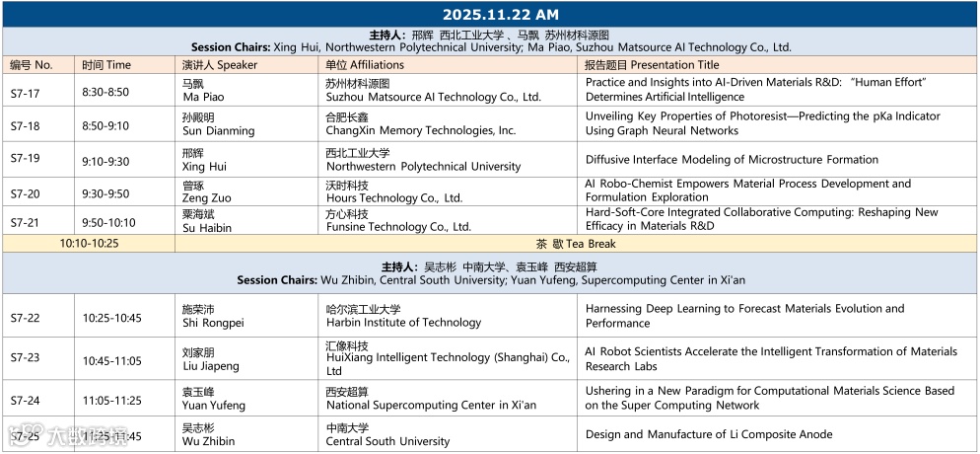Image resolution: width=980 pixels, height=454 pixels.
Task: Click speaker Sun Dianming
Action: (x=218, y=124)
